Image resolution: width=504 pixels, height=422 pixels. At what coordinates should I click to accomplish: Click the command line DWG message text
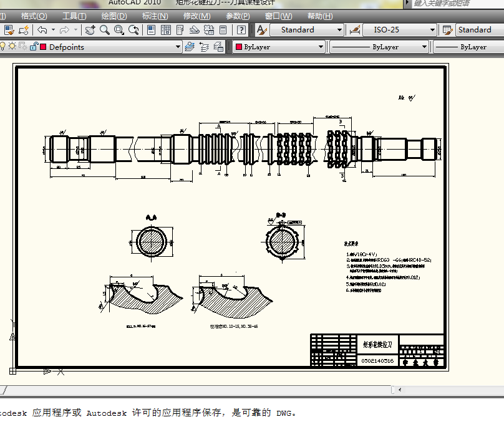click(x=148, y=412)
